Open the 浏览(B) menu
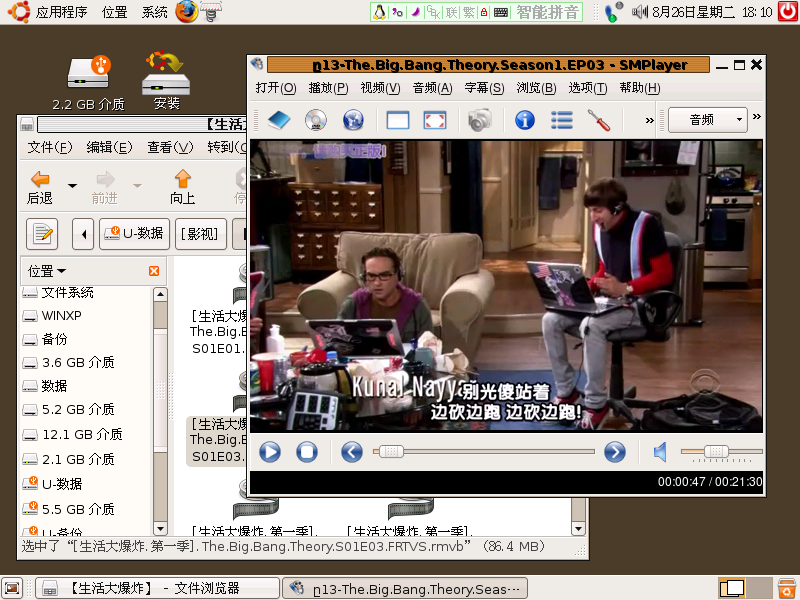 (536, 88)
